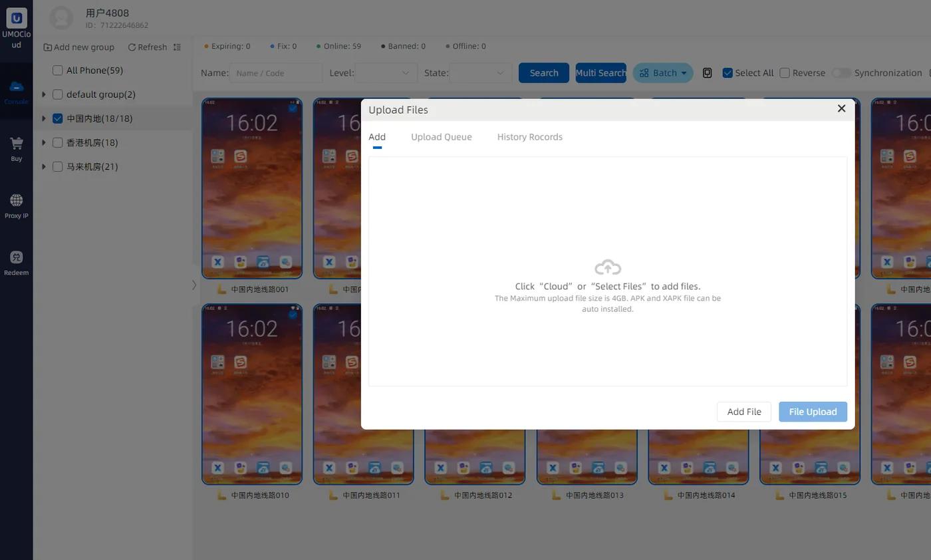Click the Fix: 0 status filter
Viewport: 931px width, 560px height.
click(x=284, y=47)
